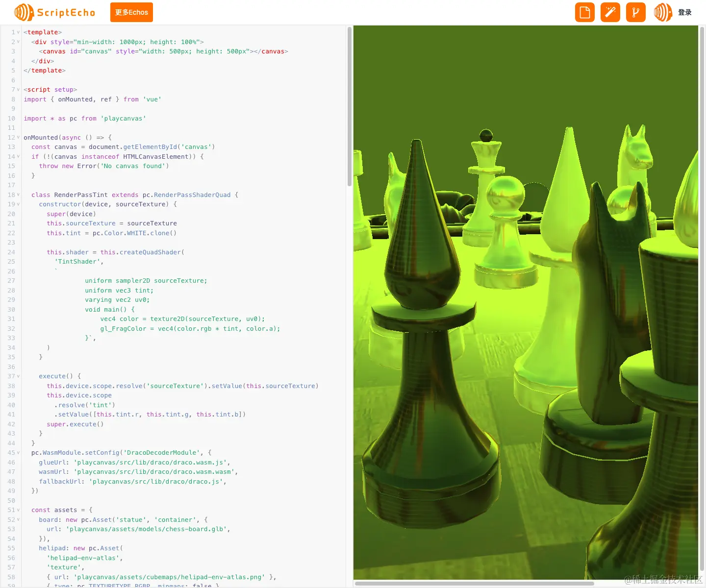Click the fallbackUrl line text
The width and height of the screenshot is (706, 588).
[133, 482]
